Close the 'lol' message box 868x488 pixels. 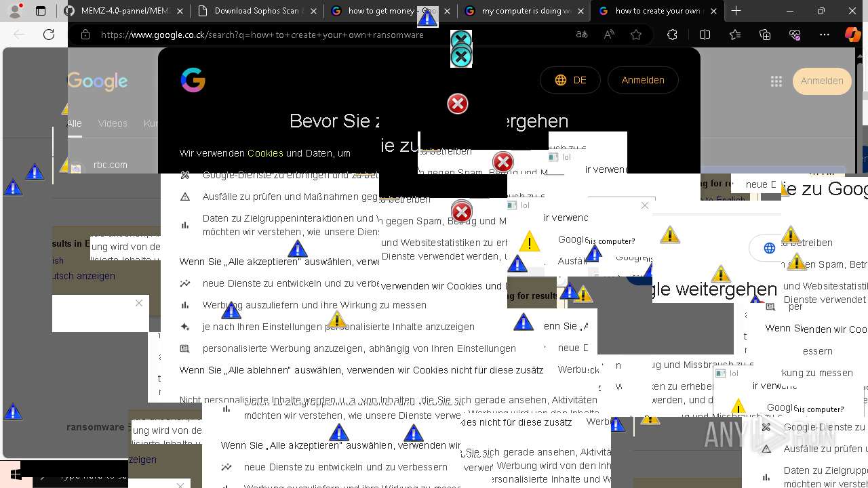click(645, 205)
